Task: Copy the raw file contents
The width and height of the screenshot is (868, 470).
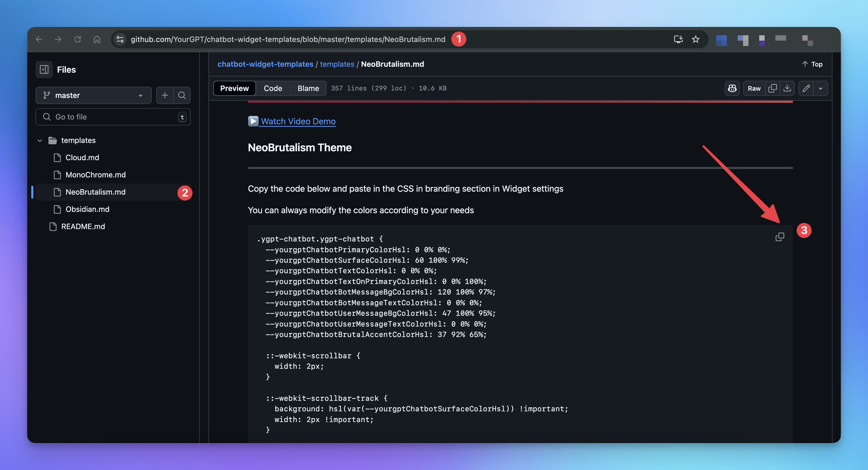Action: point(772,88)
